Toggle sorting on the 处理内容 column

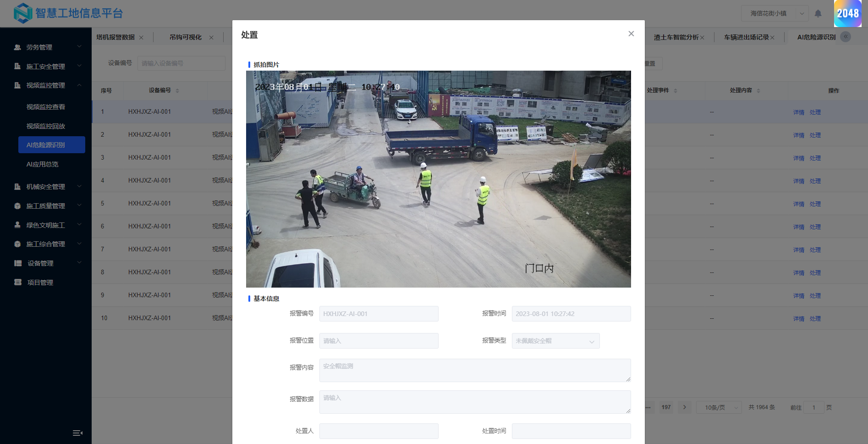(758, 90)
